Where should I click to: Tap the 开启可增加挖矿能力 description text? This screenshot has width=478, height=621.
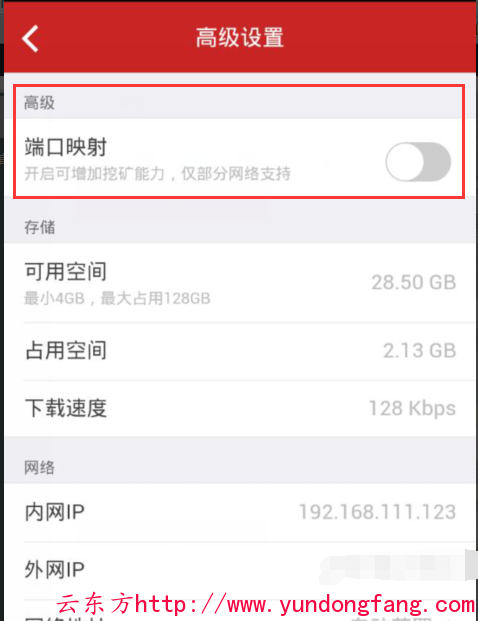tap(158, 173)
